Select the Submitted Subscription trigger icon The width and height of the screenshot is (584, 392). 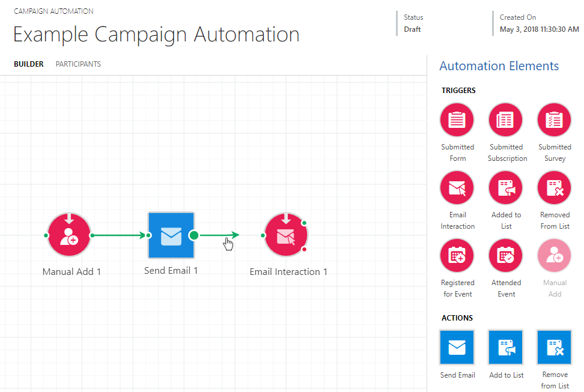(x=506, y=120)
